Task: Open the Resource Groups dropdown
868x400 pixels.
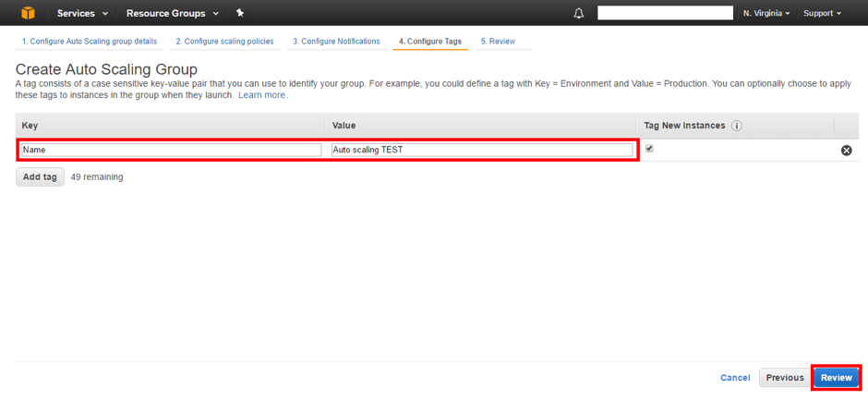Action: 173,14
